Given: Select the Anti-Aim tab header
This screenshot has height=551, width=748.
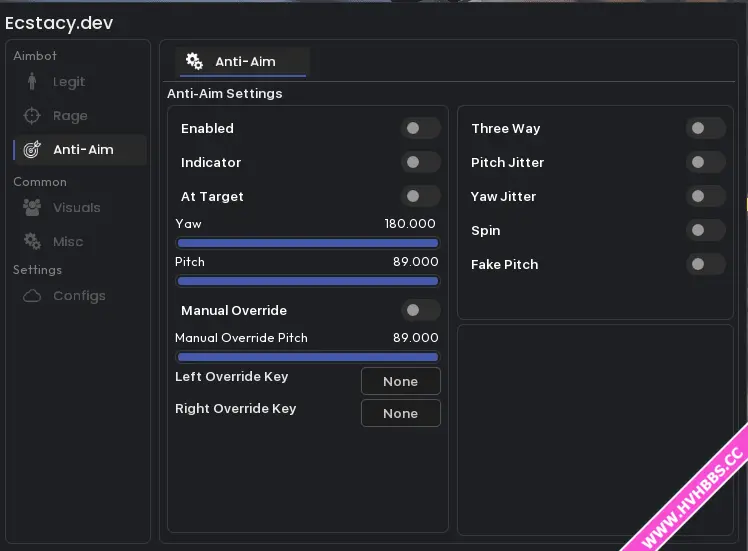Looking at the screenshot, I should [x=243, y=62].
